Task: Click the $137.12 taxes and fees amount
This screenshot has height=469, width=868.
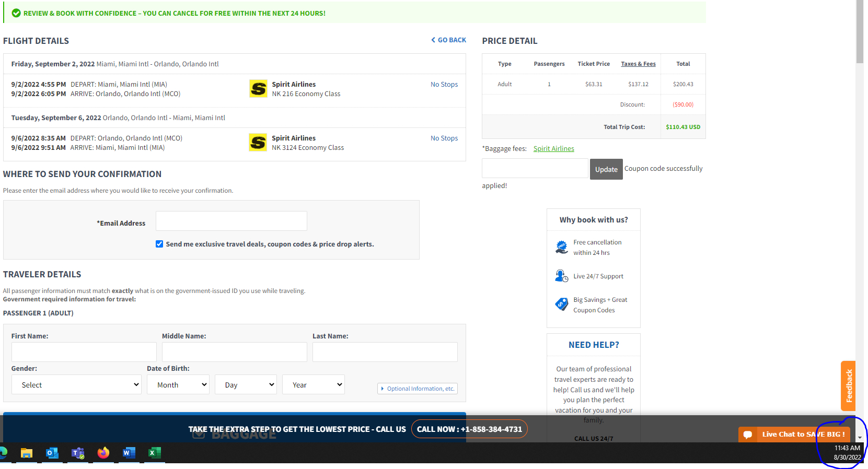Action: coord(638,84)
